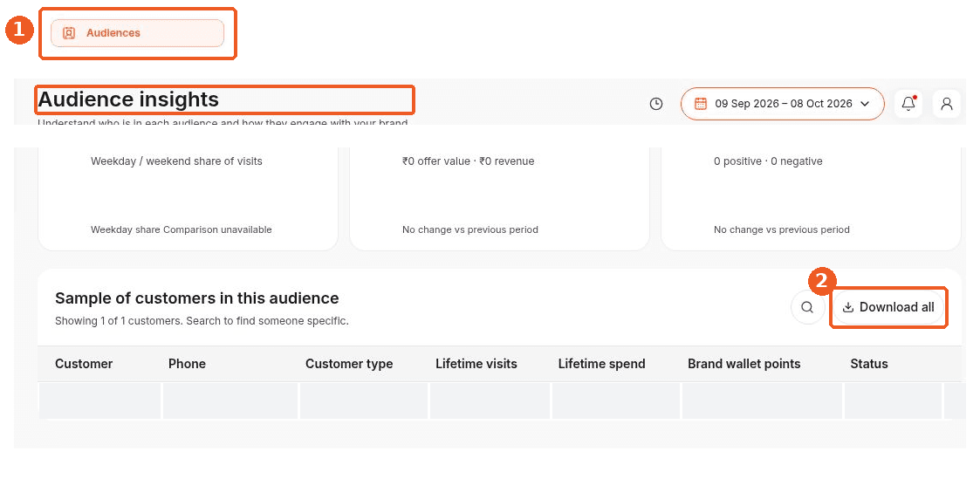Open the Audiences sidebar item
The image size is (980, 479).
coord(137,33)
